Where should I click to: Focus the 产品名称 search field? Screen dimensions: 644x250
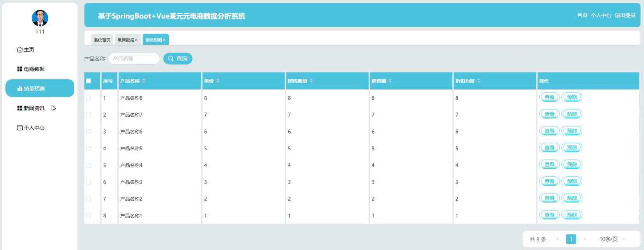(x=134, y=58)
